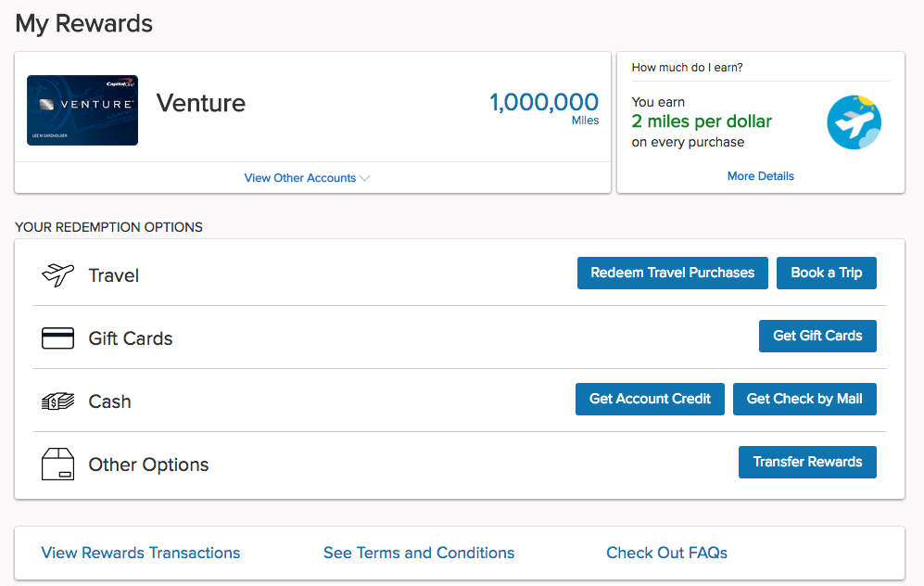This screenshot has width=924, height=586.
Task: Click the 'YOUR REDEMPTION OPTIONS' heading
Action: click(x=108, y=227)
